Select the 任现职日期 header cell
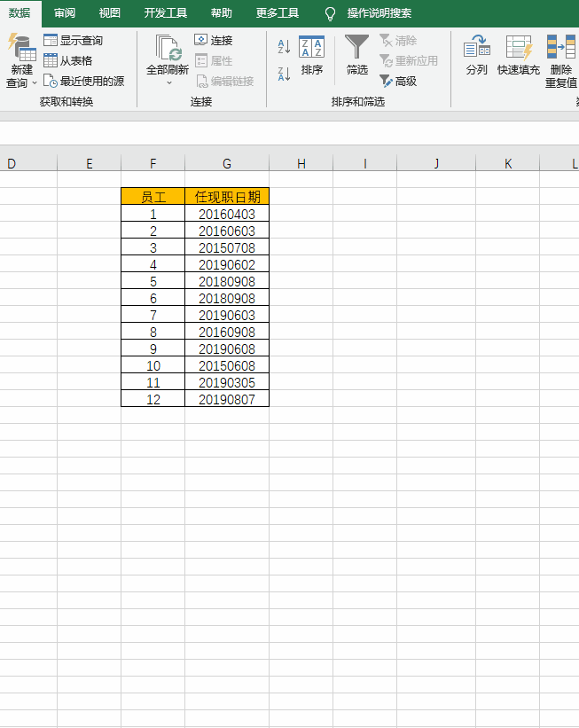 coord(227,196)
